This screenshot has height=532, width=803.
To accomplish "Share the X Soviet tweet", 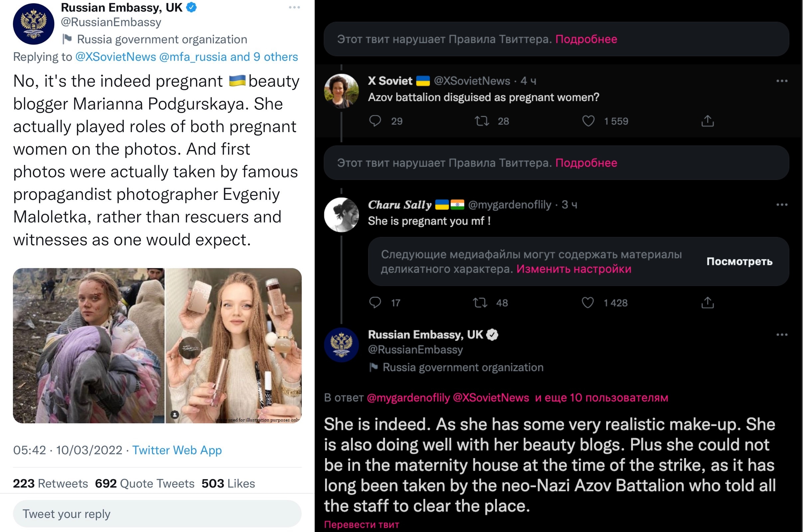I will (707, 121).
